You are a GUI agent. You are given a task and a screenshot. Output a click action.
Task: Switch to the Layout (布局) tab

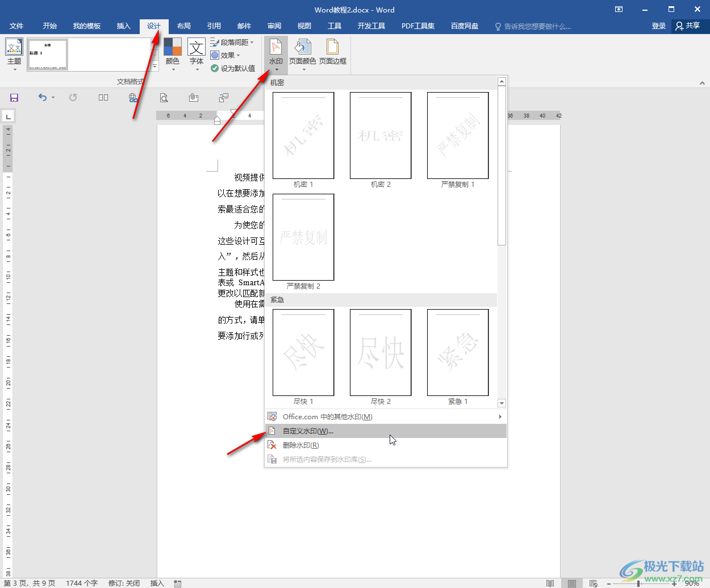pos(184,26)
